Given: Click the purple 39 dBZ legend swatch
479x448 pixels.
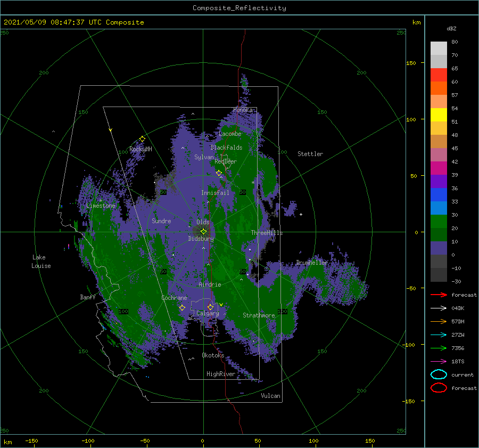Looking at the screenshot, I should [x=439, y=181].
